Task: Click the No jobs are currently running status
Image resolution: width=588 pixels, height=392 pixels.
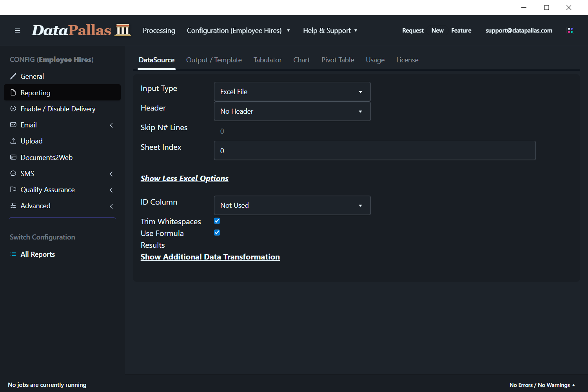Action: (47, 385)
